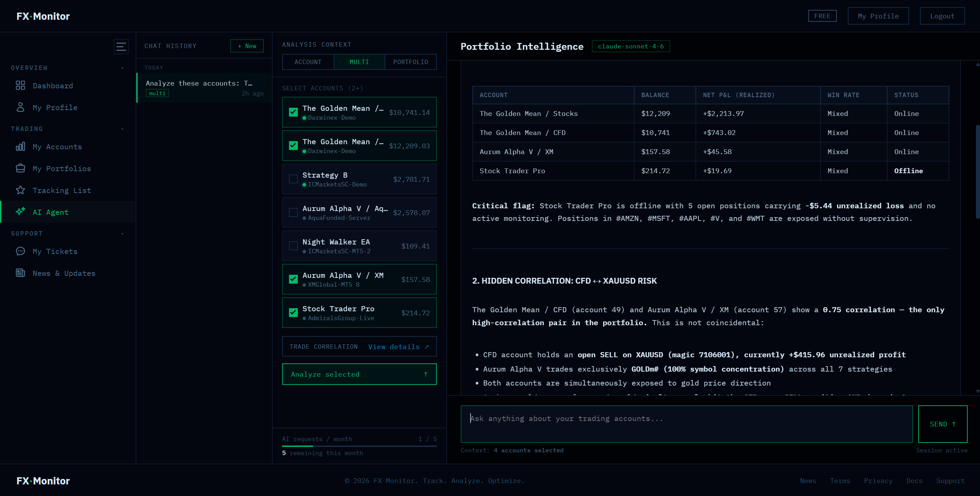Click the AI Agent sparkle icon
980x496 pixels.
click(x=20, y=212)
